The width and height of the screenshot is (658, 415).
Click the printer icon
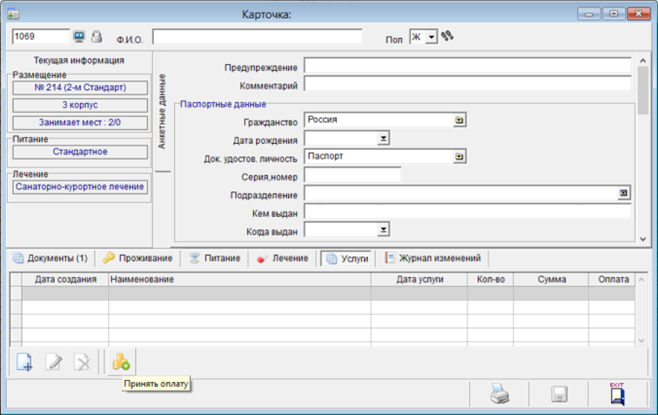tap(500, 393)
